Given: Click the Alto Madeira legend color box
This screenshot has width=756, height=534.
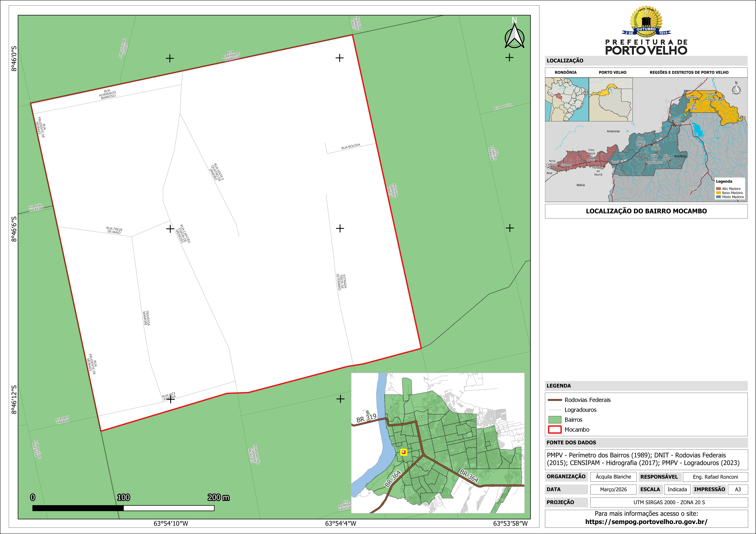Looking at the screenshot, I should click(719, 189).
